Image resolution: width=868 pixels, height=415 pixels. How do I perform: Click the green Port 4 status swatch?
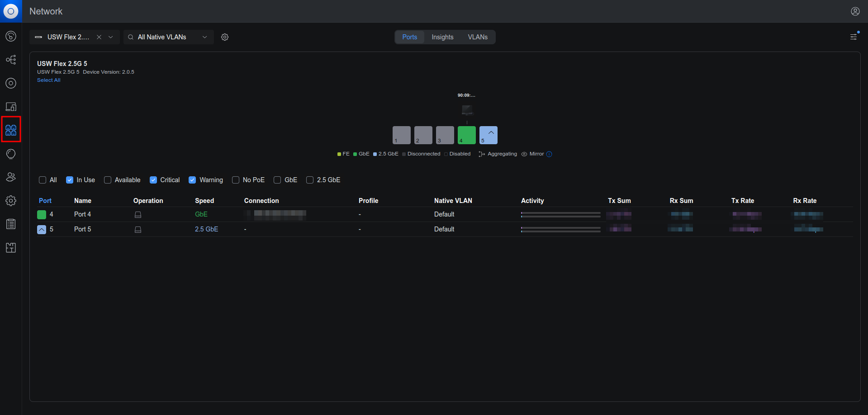[42, 214]
